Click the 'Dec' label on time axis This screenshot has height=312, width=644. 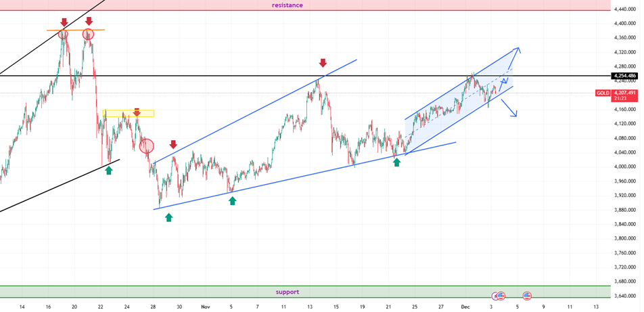point(466,307)
